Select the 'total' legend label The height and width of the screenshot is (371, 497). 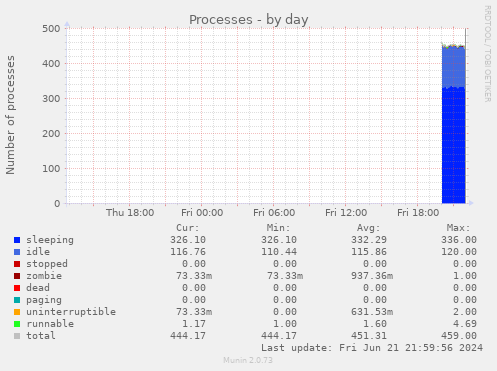41,336
